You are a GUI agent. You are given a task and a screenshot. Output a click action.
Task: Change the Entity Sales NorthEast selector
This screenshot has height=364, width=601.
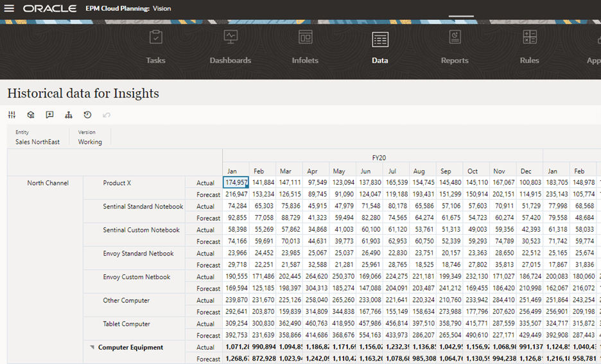[37, 142]
